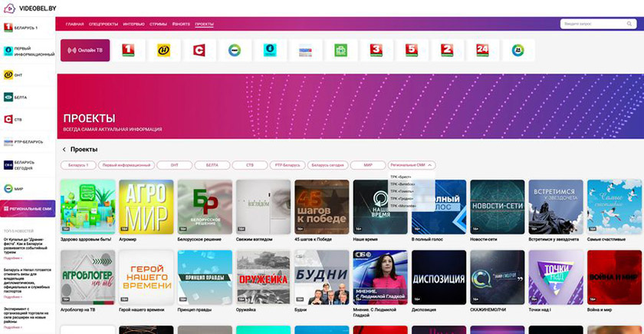Go to the ГЛАВНАЯ menu item

click(x=74, y=25)
